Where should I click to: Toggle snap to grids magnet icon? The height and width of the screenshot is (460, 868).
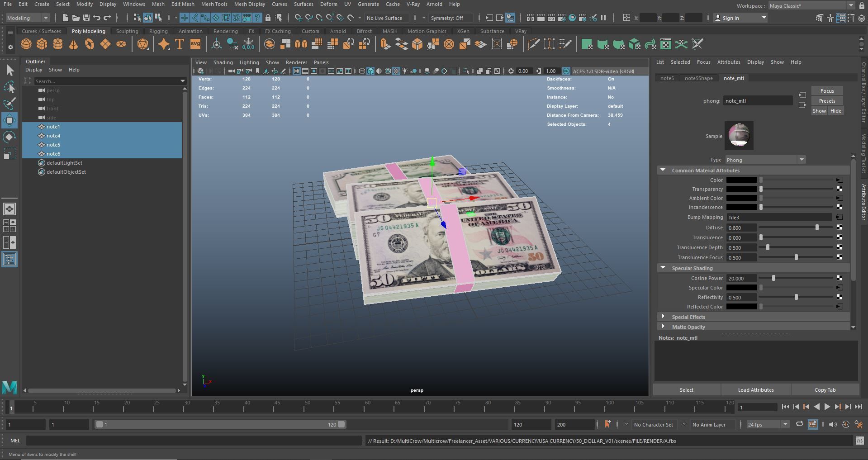tap(299, 18)
